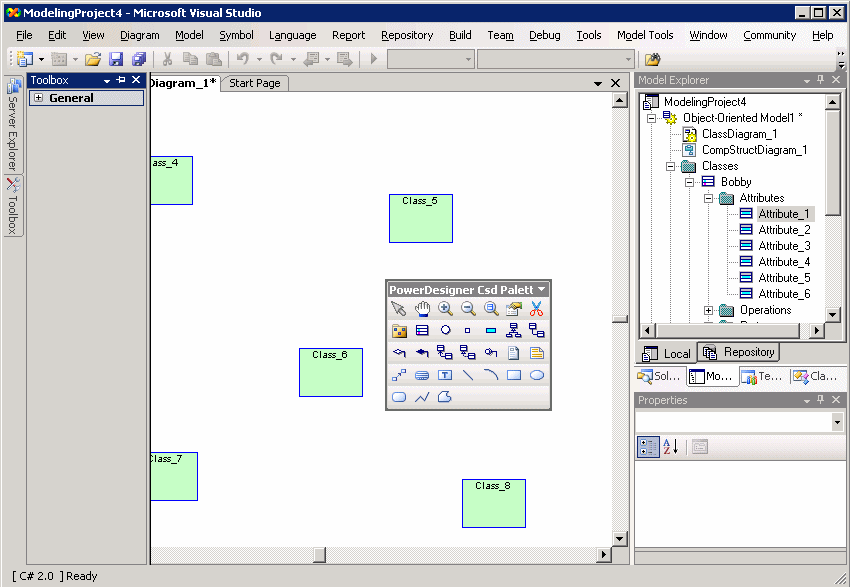Select the Text tool marked T
Screen dimensions: 850x587
pyautogui.click(x=445, y=375)
